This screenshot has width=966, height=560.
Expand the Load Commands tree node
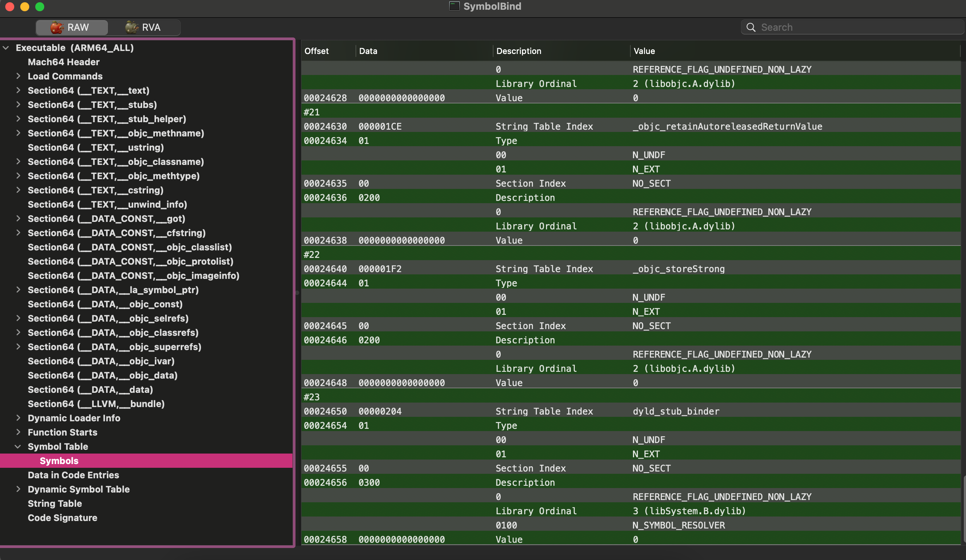pos(18,76)
